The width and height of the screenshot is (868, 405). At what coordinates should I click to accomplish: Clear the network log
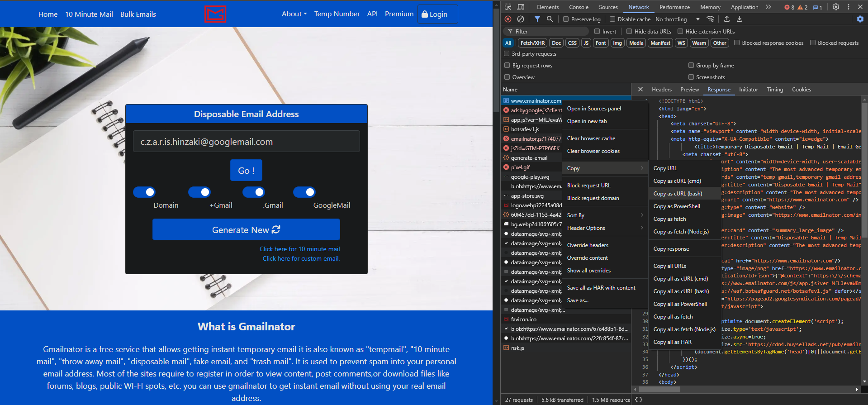point(521,19)
